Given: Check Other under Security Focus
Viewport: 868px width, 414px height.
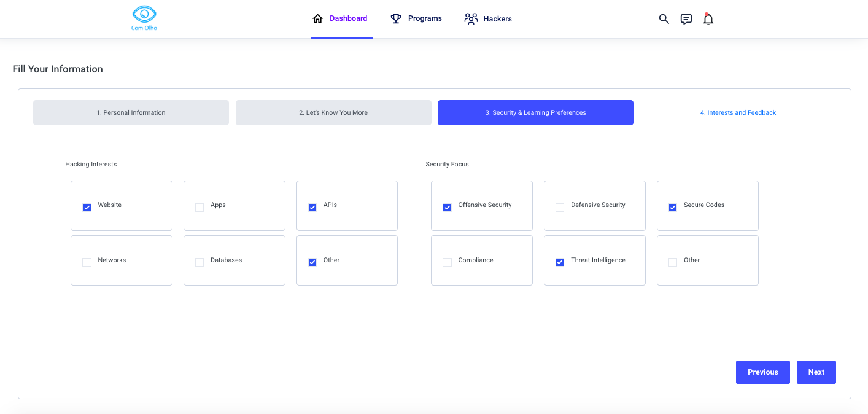Looking at the screenshot, I should click(673, 262).
